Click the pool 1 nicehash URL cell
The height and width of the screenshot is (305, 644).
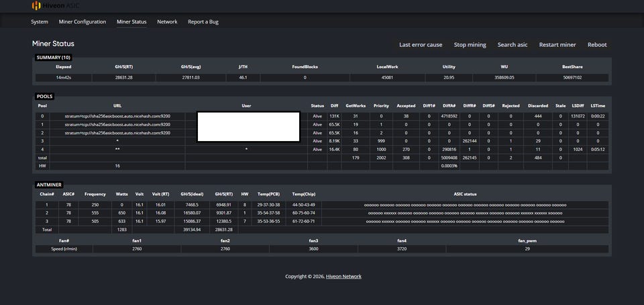[x=117, y=124]
